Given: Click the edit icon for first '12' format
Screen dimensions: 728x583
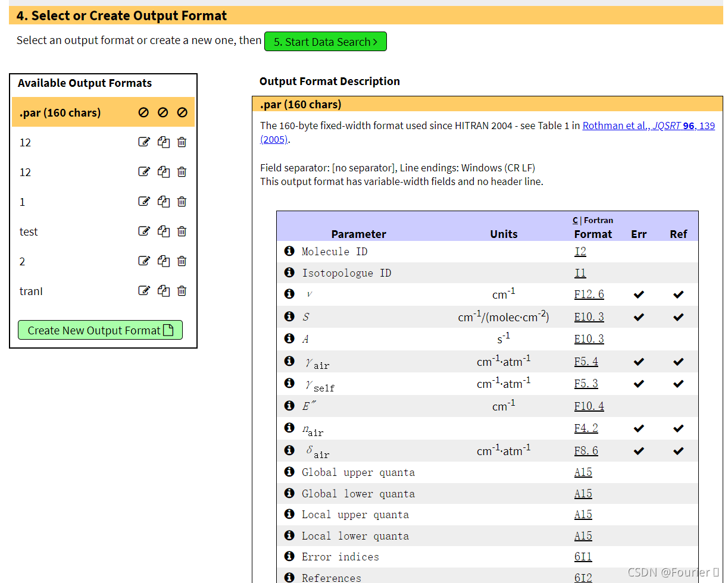Looking at the screenshot, I should click(x=144, y=142).
